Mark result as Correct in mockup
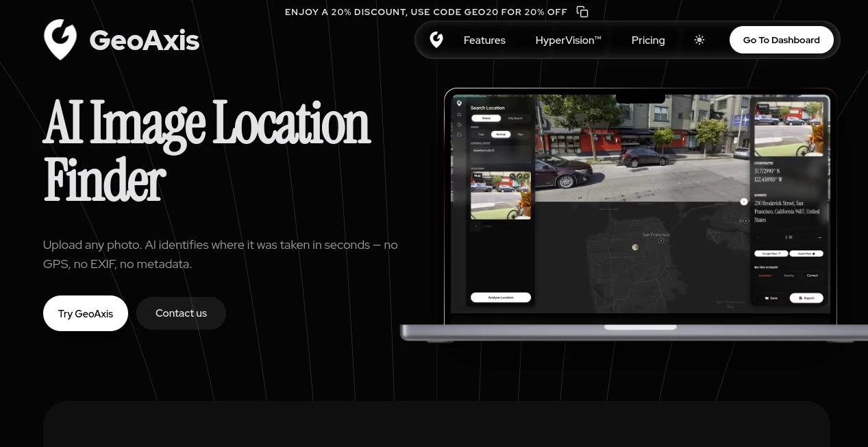Screen dimensions: 868x447 click(x=813, y=276)
